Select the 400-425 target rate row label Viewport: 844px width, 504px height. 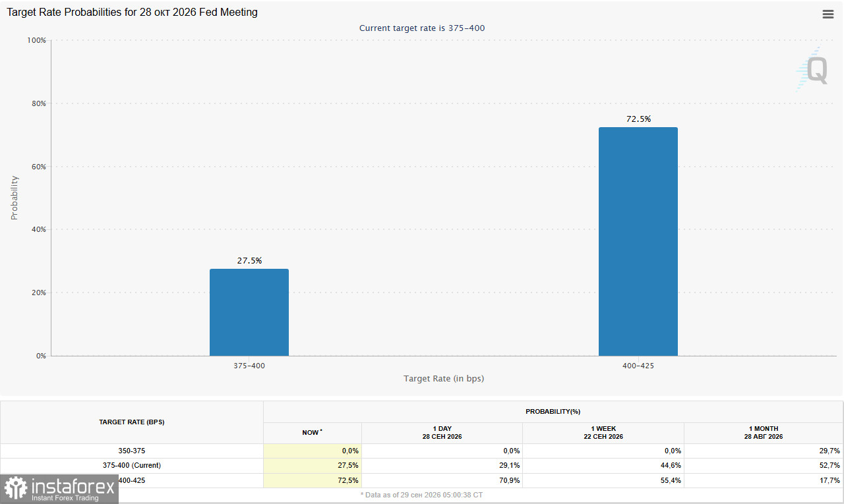coord(132,480)
